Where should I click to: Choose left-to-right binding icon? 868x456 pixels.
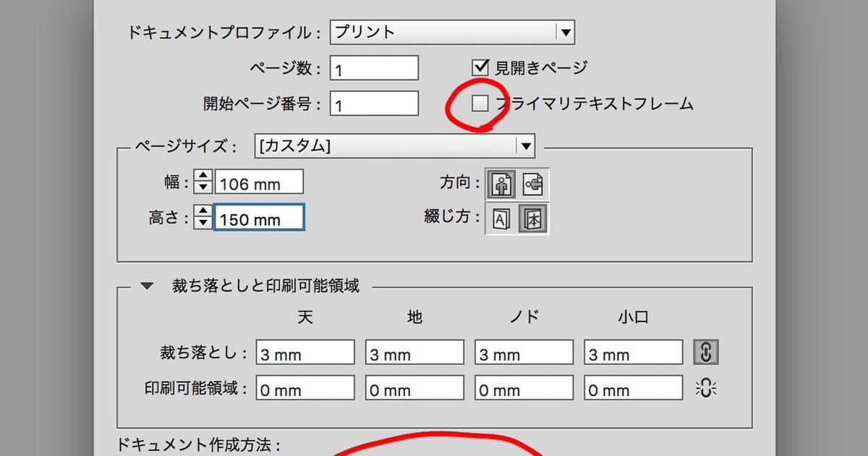501,219
